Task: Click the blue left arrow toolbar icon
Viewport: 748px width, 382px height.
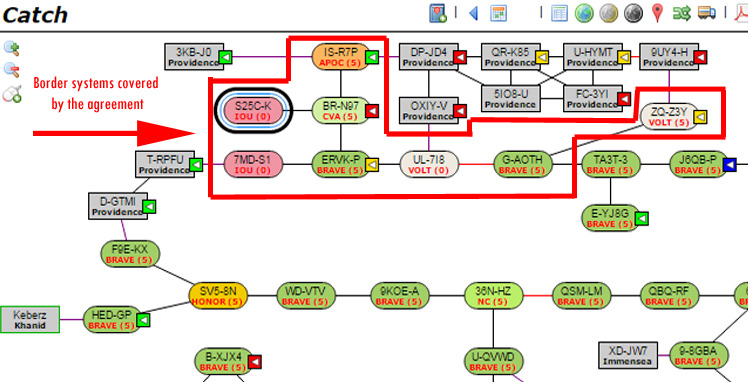Action: (473, 13)
